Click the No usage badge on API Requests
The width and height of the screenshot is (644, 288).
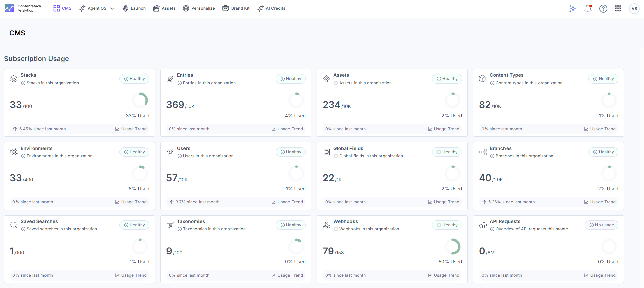pyautogui.click(x=602, y=225)
